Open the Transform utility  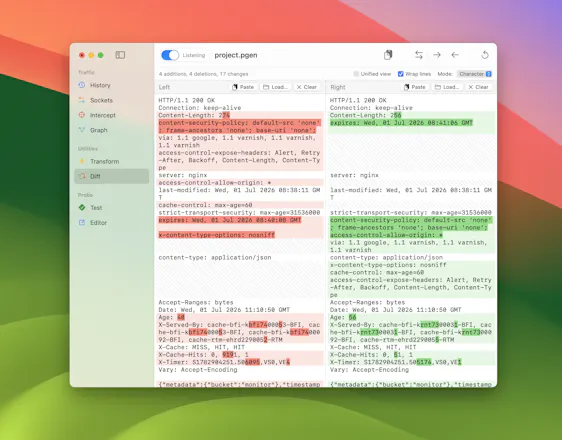point(112,162)
